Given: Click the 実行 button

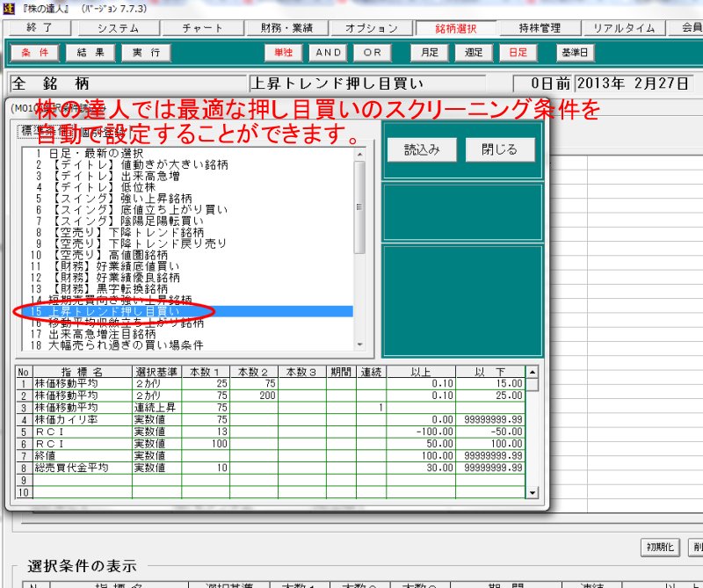Looking at the screenshot, I should 146,53.
